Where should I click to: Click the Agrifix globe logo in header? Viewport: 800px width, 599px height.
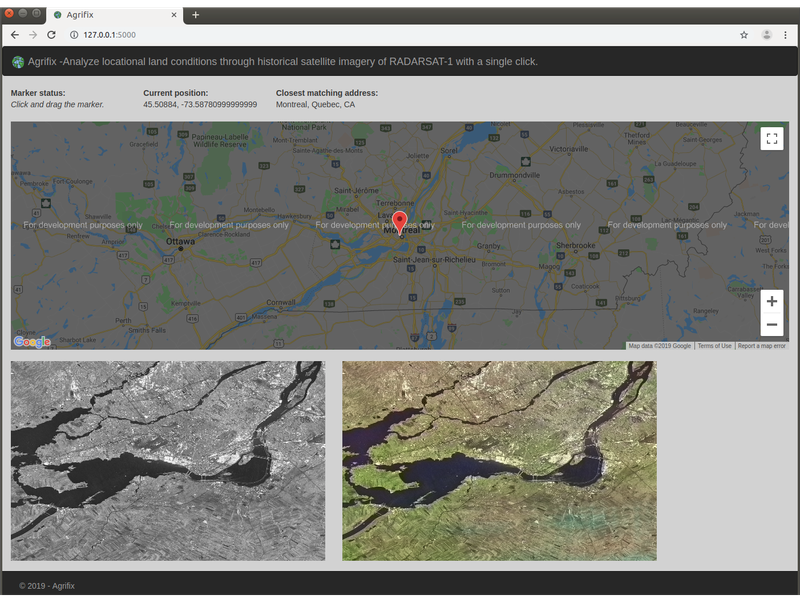pos(18,62)
